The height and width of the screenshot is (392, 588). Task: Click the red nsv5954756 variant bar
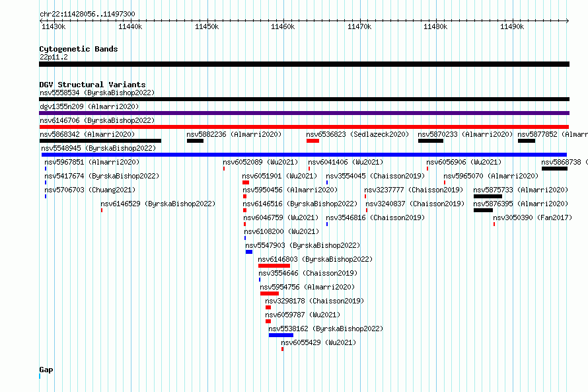point(270,294)
